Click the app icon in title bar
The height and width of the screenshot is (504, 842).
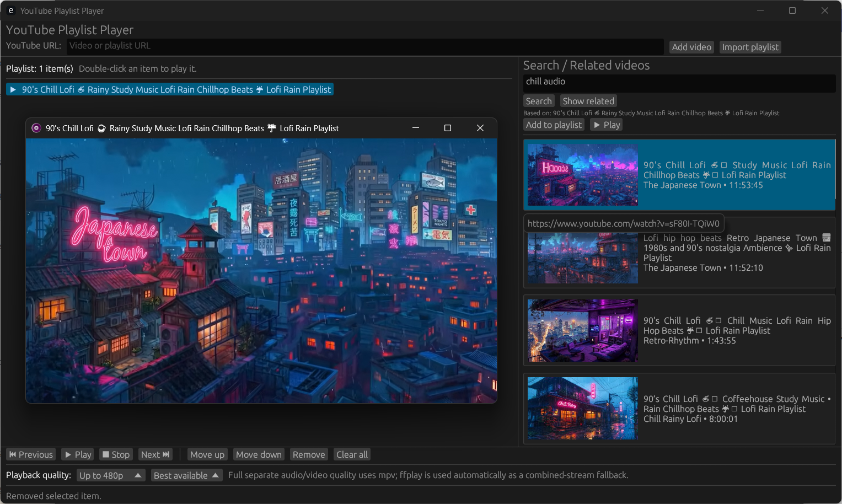tap(11, 10)
